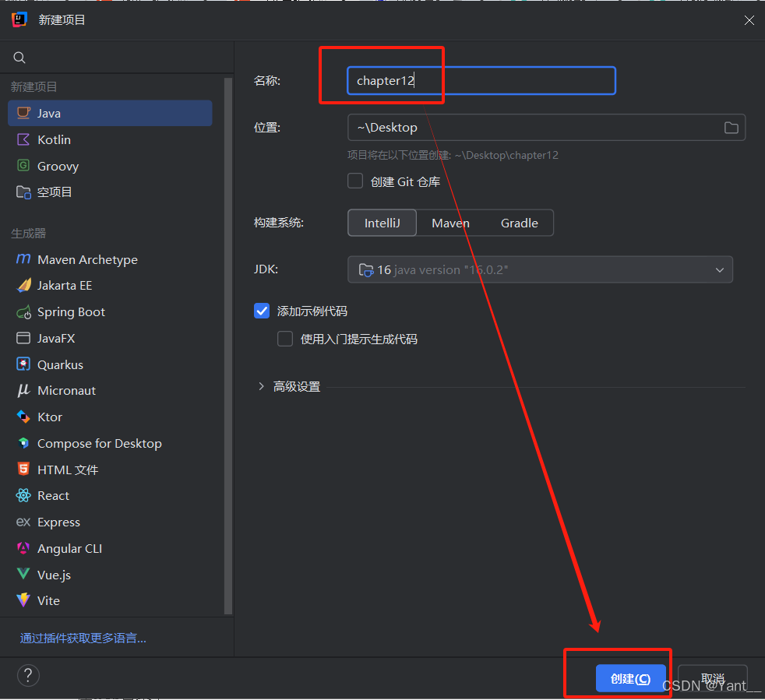765x700 pixels.
Task: Click the project types list scrollbar
Action: tap(227, 346)
